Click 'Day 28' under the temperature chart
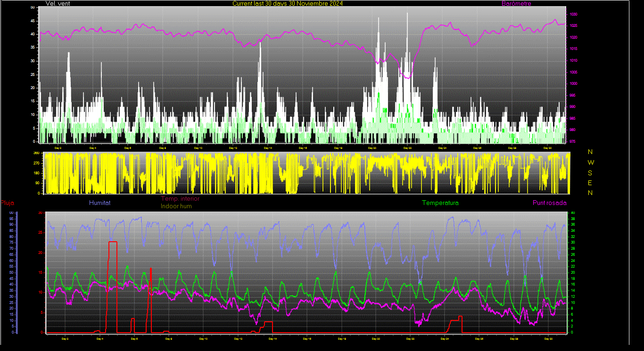This screenshot has width=644, height=351. click(x=514, y=338)
